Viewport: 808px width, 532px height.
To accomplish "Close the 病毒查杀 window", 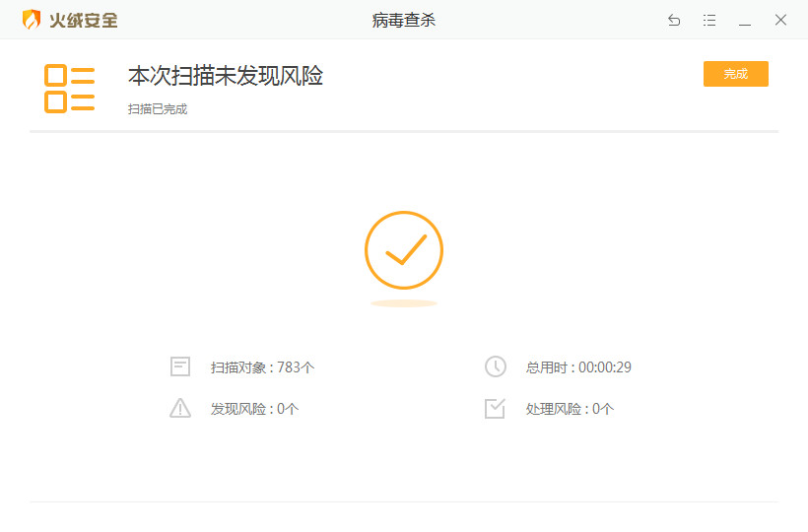I will tap(780, 20).
